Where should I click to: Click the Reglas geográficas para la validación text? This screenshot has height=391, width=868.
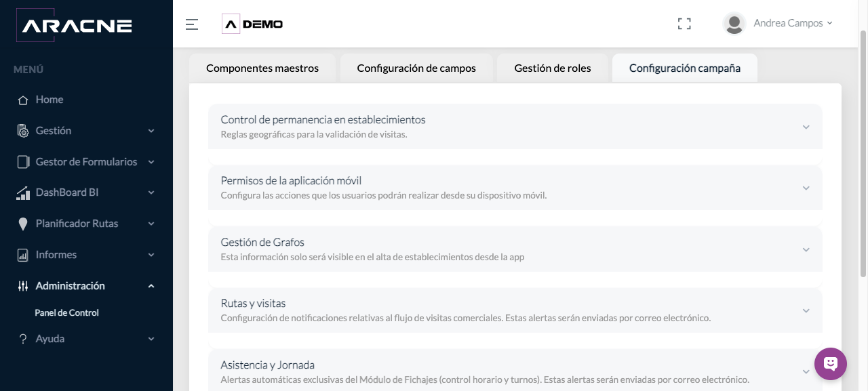314,134
